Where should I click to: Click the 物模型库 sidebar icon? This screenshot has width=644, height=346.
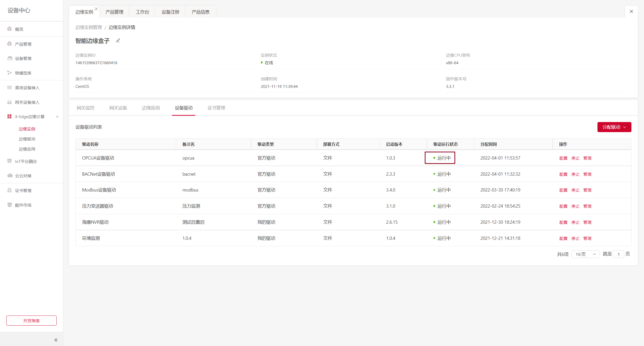tap(10, 73)
